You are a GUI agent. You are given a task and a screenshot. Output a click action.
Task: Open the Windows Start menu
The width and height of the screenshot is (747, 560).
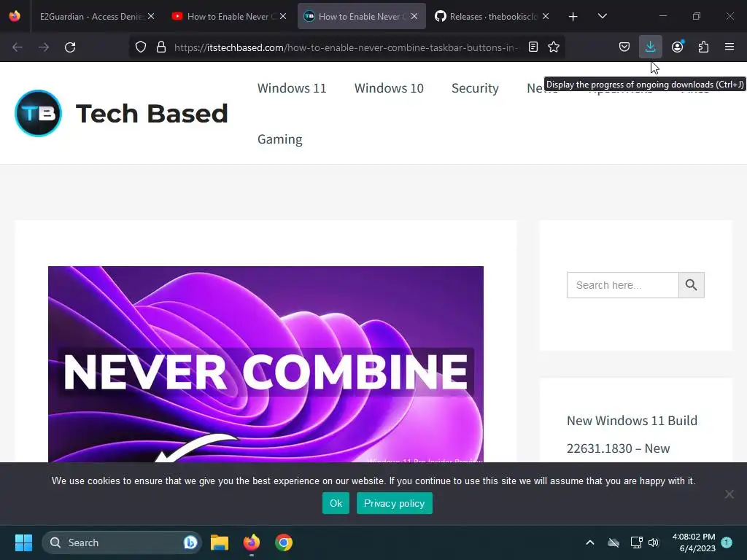[x=23, y=542]
